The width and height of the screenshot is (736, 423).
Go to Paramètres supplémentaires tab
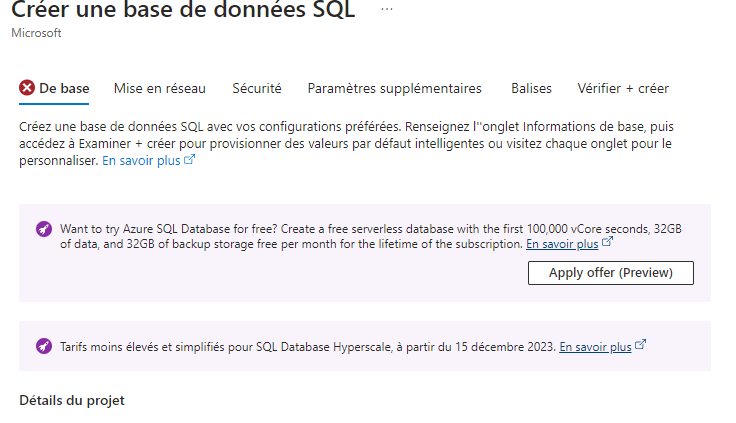tap(394, 88)
